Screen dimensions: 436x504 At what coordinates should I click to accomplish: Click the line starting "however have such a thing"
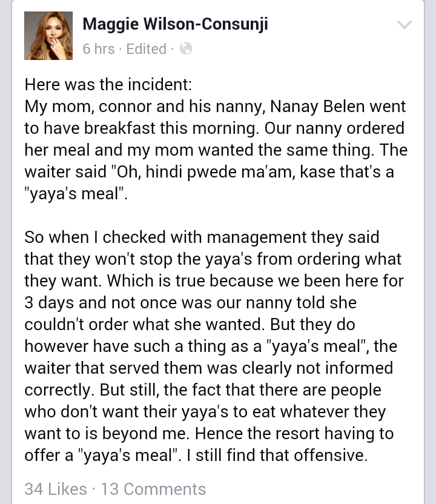tap(211, 346)
